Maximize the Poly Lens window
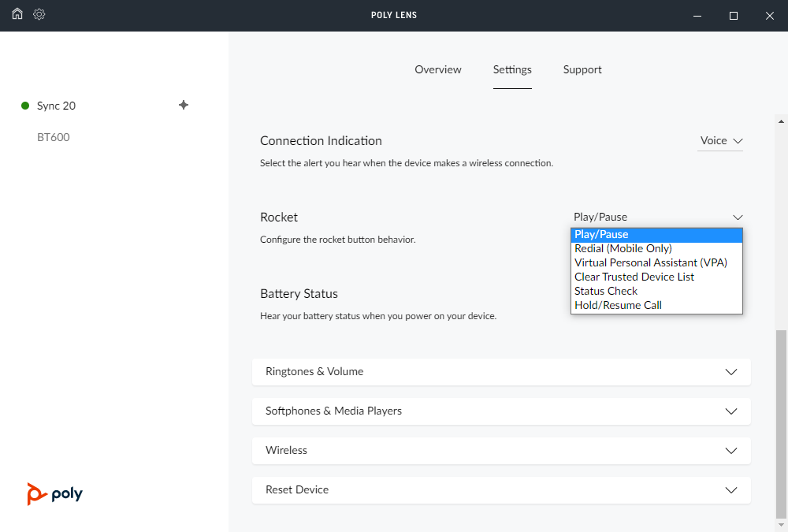 click(733, 16)
